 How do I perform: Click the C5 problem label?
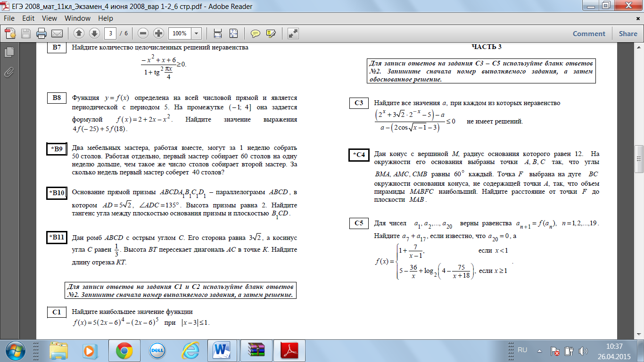tap(359, 223)
